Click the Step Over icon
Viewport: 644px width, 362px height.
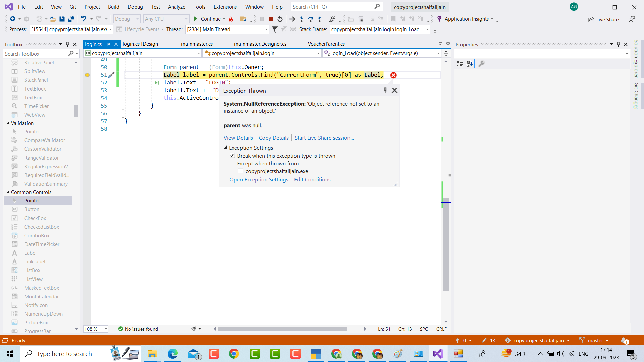click(x=311, y=19)
